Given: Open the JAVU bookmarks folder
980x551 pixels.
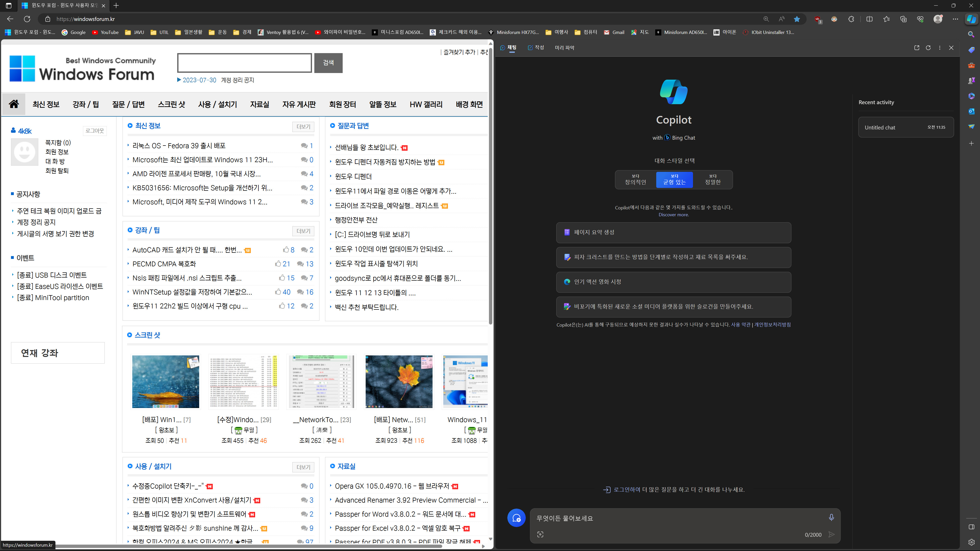Looking at the screenshot, I should (134, 32).
